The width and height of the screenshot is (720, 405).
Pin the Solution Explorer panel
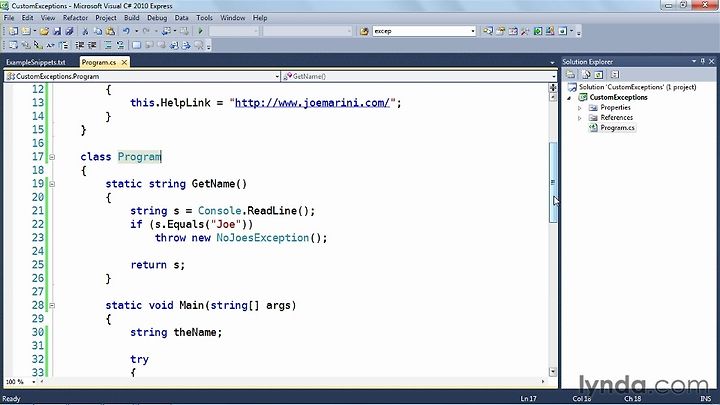coord(703,61)
